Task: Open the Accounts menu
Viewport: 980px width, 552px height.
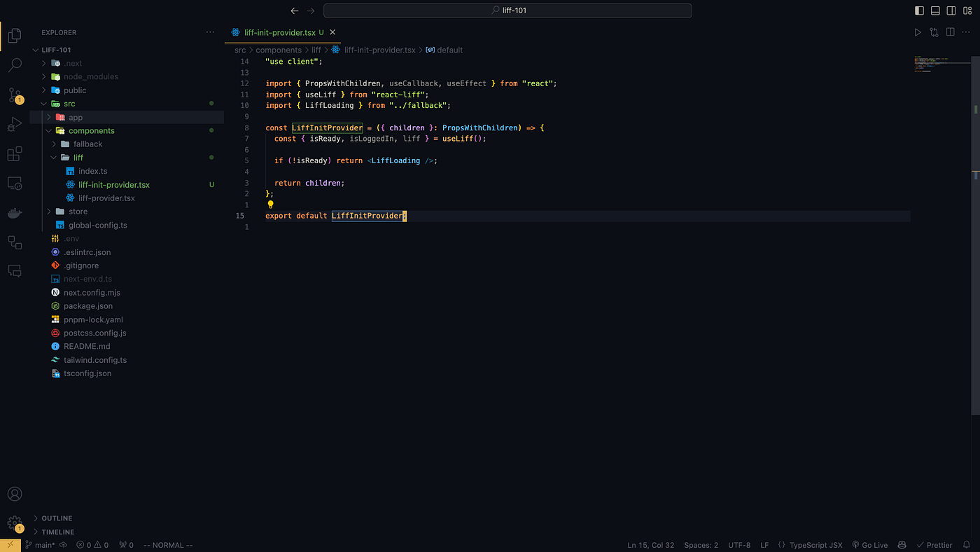Action: click(14, 494)
